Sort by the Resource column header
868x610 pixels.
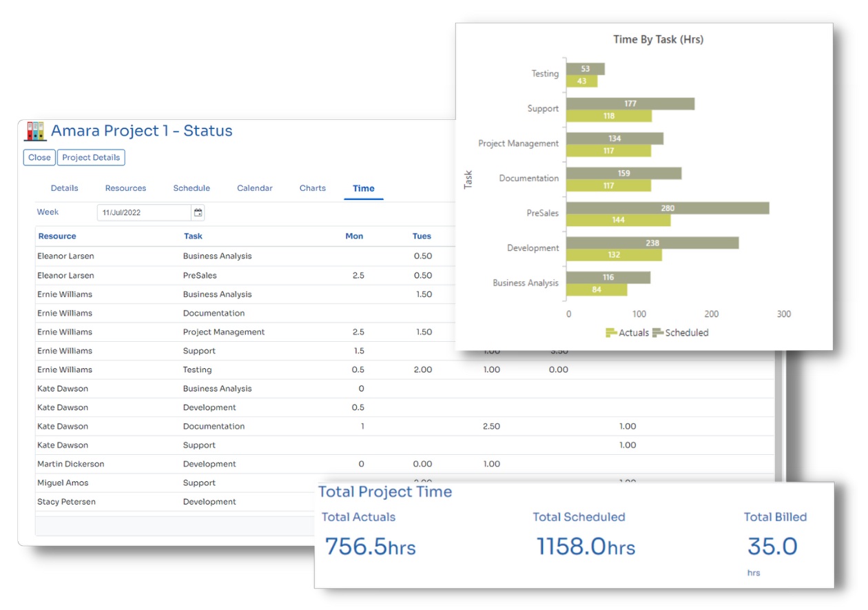coord(57,236)
